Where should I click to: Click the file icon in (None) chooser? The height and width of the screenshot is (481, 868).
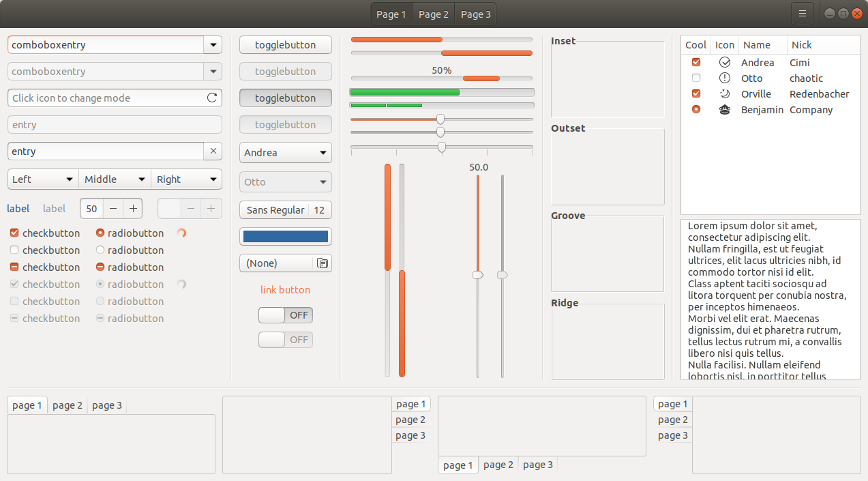point(323,263)
